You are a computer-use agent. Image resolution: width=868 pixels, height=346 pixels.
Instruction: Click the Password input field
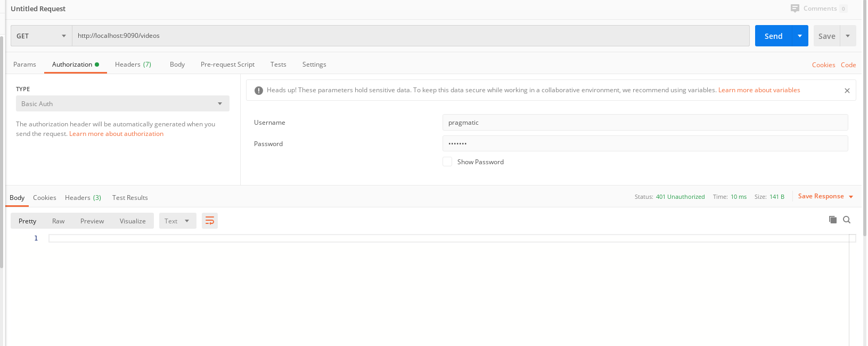click(x=645, y=143)
